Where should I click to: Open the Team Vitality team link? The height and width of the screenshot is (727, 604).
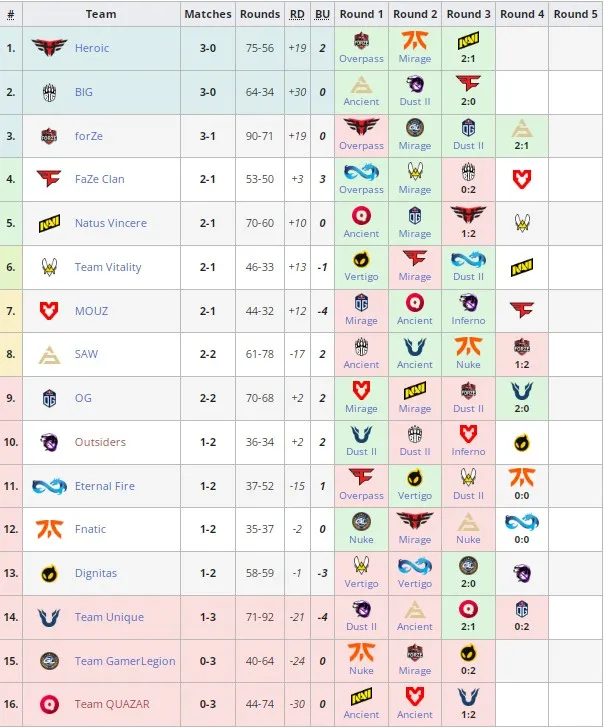(x=108, y=267)
